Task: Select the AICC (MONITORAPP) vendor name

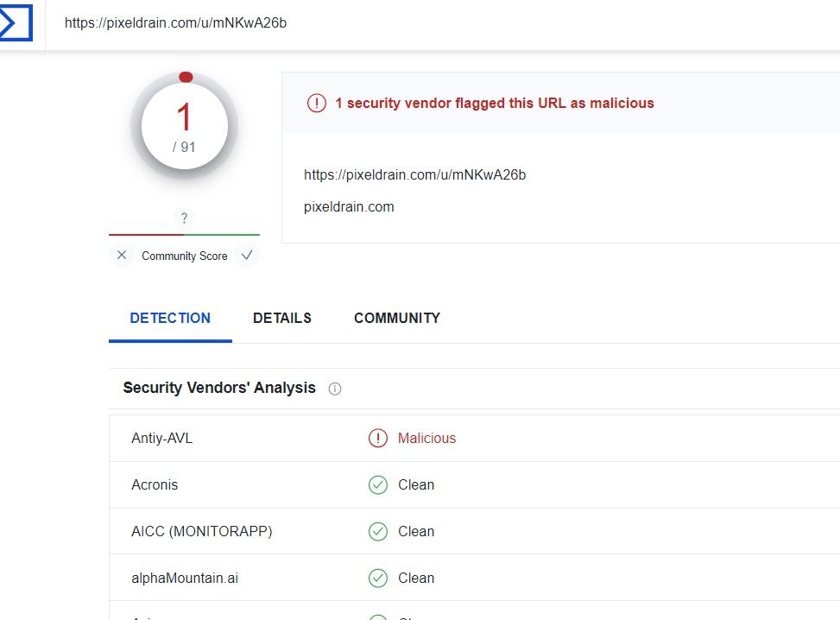Action: [x=202, y=532]
